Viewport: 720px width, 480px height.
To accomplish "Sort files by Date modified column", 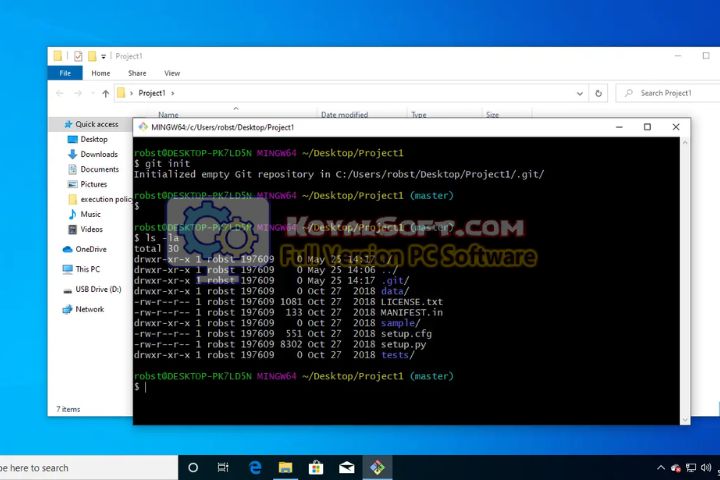I will 344,114.
